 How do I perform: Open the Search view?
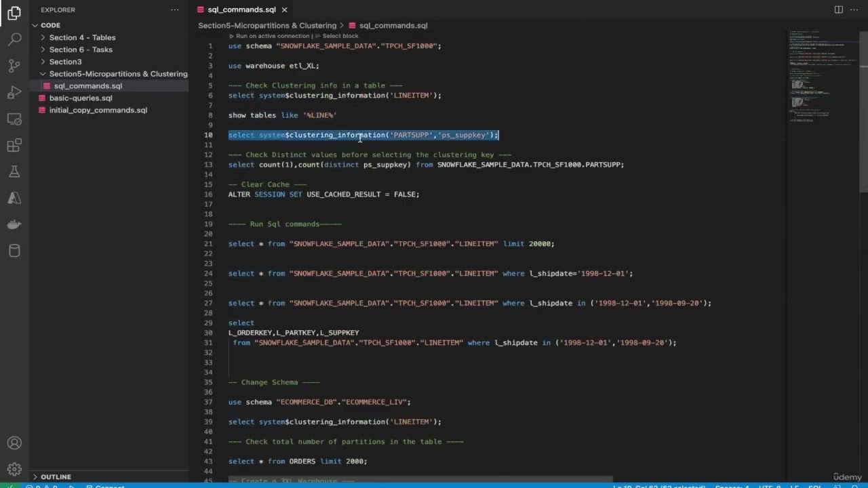point(14,39)
